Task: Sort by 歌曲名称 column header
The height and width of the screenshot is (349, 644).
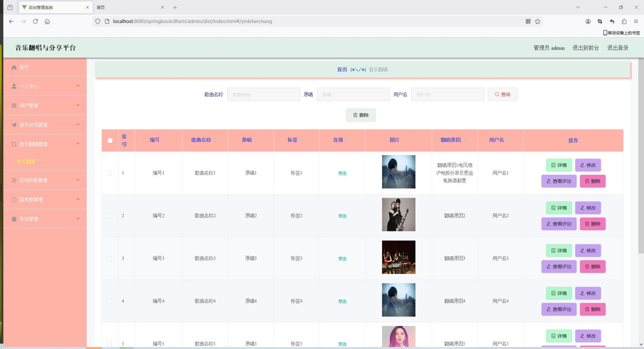Action: pos(205,140)
